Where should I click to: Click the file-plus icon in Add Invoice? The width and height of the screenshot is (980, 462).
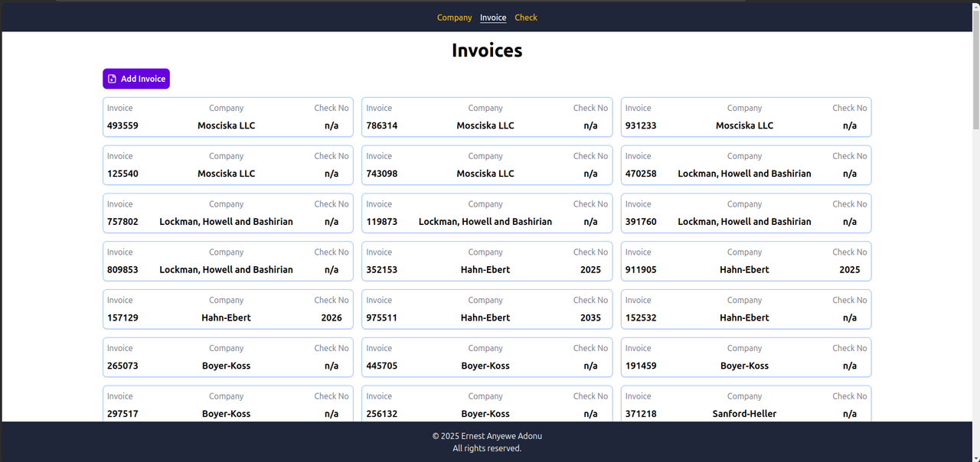[x=112, y=79]
